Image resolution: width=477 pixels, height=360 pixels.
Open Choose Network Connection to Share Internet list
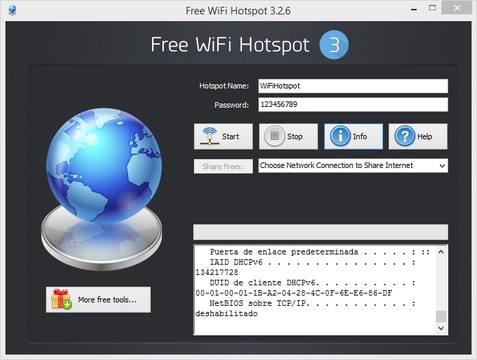pyautogui.click(x=353, y=166)
